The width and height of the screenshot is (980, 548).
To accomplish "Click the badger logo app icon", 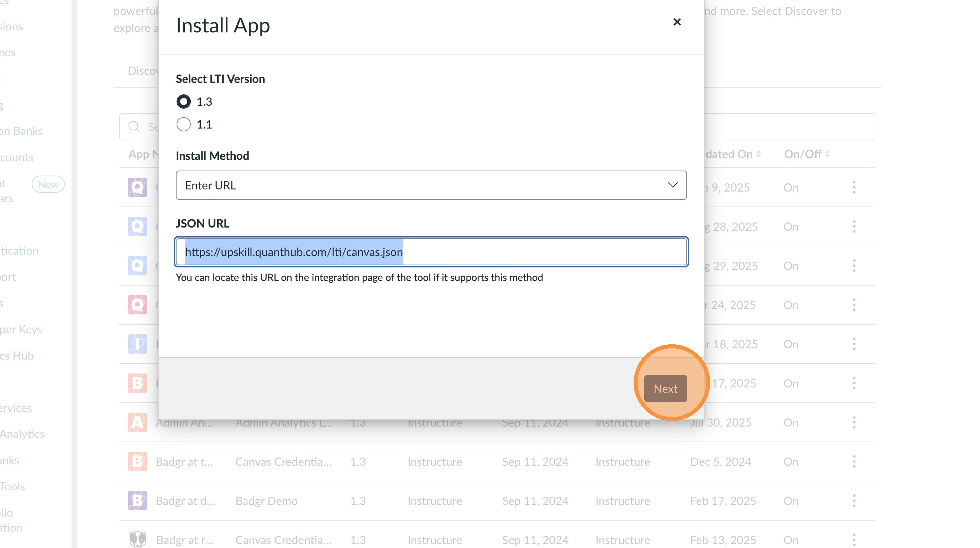I will click(x=137, y=539).
